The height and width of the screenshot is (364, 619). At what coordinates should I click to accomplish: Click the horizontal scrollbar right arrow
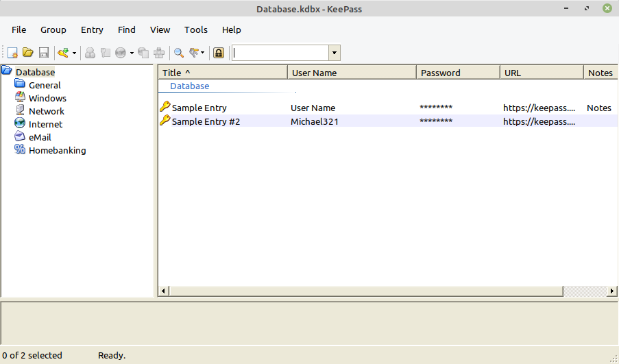(612, 291)
